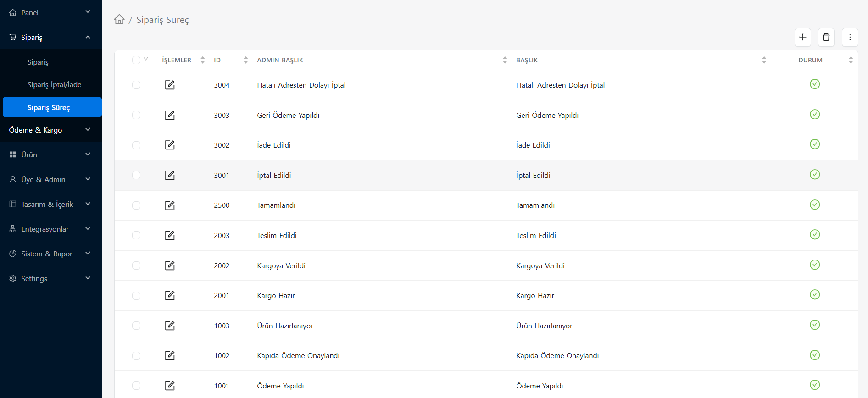
Task: Sort table by ADMIN BAŞLIK column
Action: point(505,60)
